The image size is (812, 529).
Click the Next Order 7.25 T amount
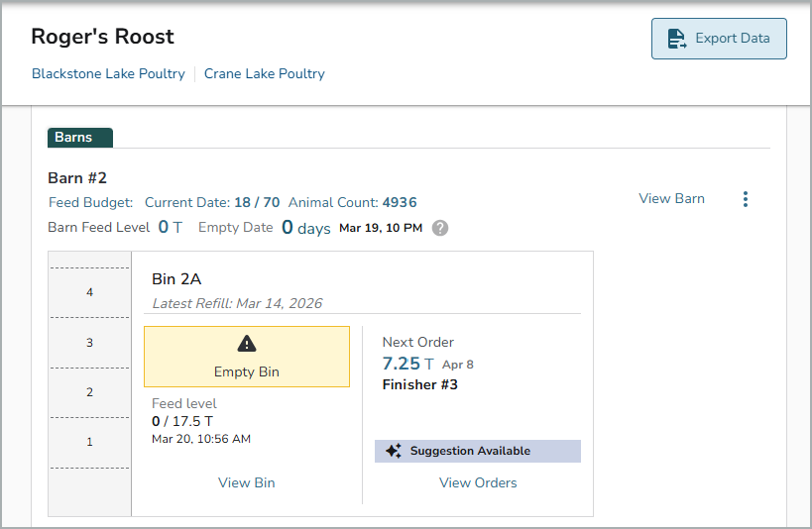[407, 364]
